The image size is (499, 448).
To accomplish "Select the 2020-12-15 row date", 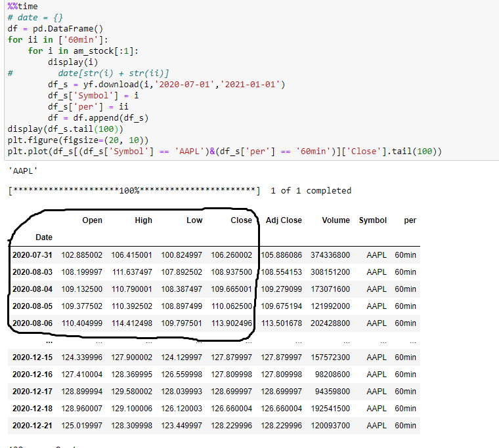I will (32, 357).
